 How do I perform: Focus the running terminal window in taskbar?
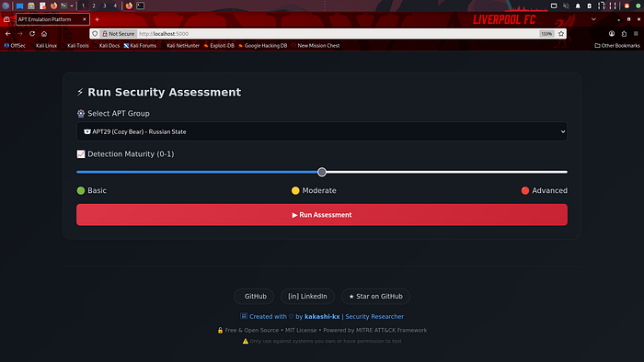click(141, 6)
